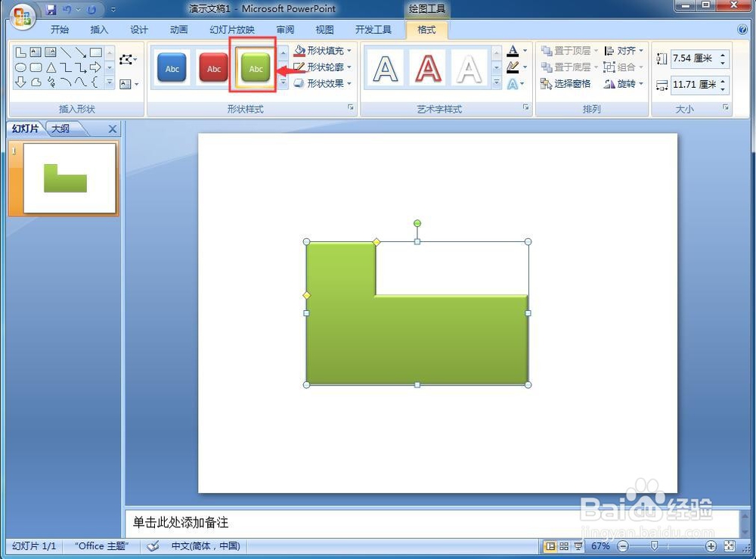Image resolution: width=756 pixels, height=559 pixels.
Task: Choose the plain line shape
Action: (x=66, y=52)
